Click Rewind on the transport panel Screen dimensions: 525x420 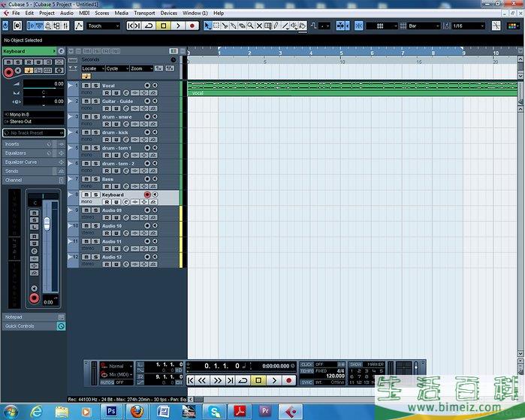pos(202,380)
